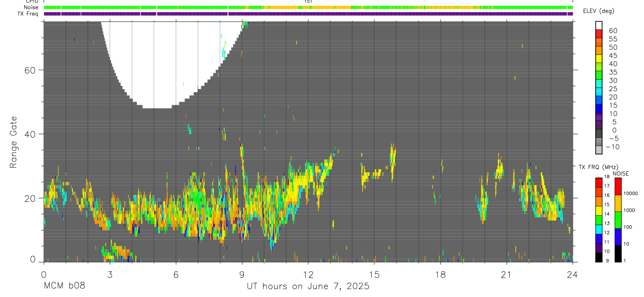The image size is (644, 297).
Task: Click the '12' tick on UT hours axis
Action: click(308, 274)
